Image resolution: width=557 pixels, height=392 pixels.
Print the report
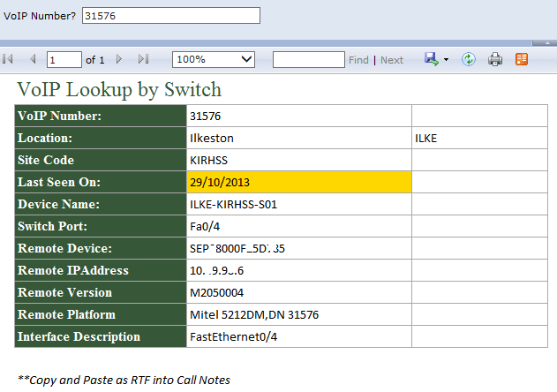coord(495,59)
